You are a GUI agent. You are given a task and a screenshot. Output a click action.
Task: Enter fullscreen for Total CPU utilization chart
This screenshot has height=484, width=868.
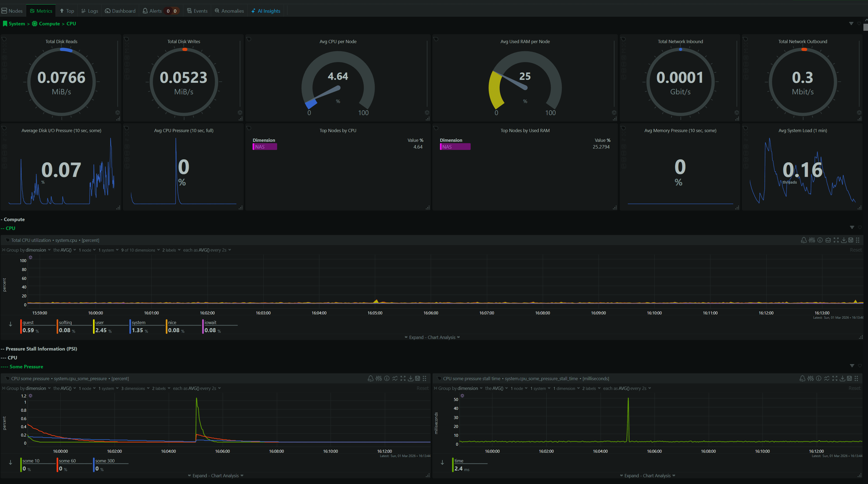[836, 240]
